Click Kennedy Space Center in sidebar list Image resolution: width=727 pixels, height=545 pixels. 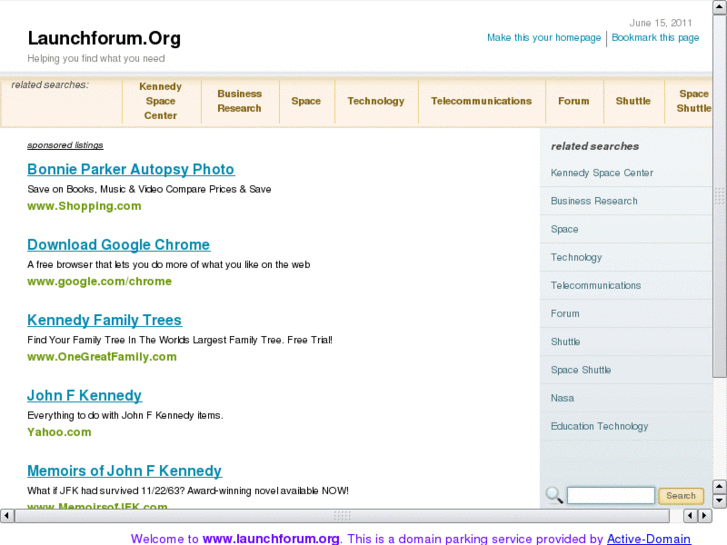[602, 173]
